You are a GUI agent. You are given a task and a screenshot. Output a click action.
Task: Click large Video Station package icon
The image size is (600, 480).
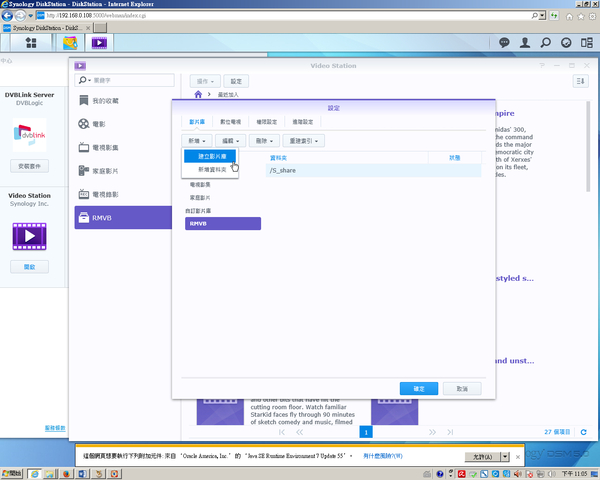coord(30,236)
